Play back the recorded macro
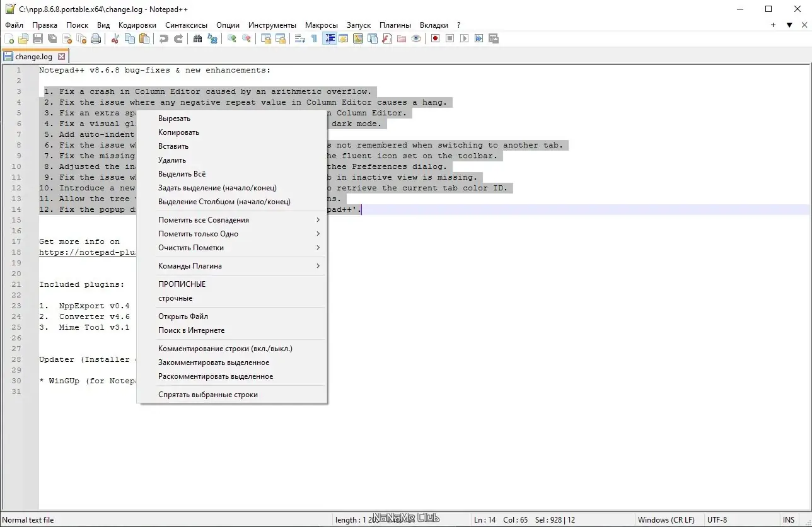This screenshot has width=812, height=527. [465, 38]
